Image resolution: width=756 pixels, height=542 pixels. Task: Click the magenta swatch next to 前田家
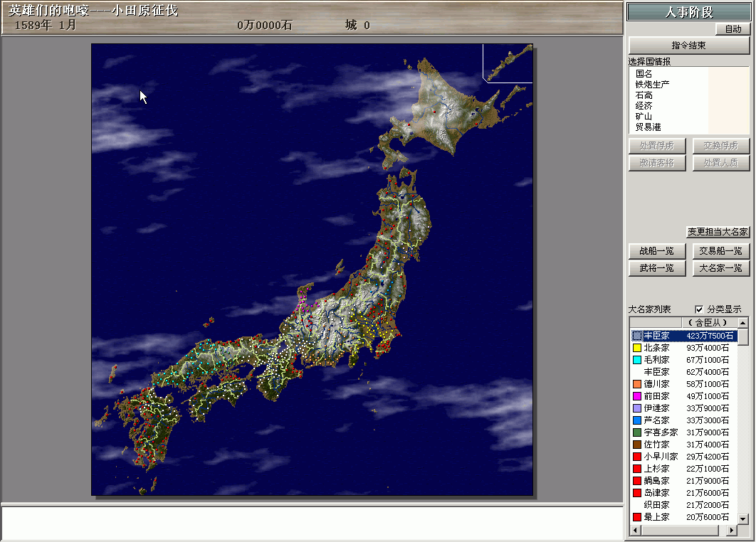(637, 396)
